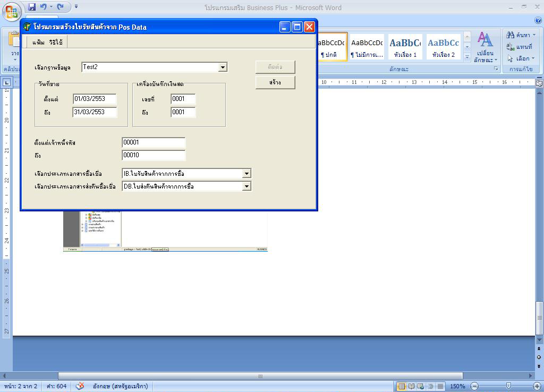Expand the database (Test2) dropdown

click(x=223, y=67)
